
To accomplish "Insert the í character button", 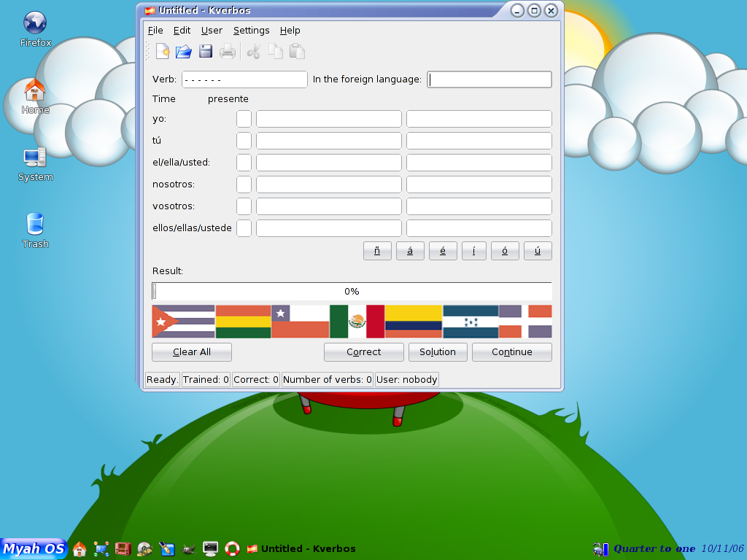I will coord(474,251).
